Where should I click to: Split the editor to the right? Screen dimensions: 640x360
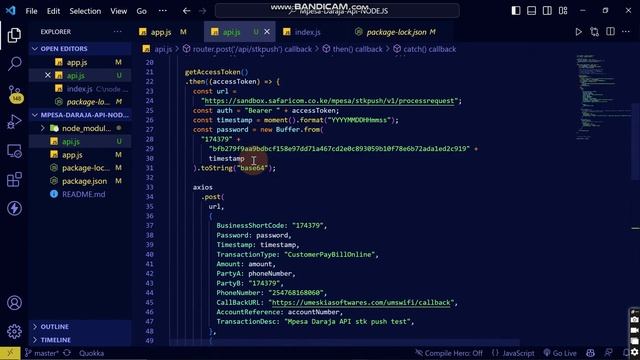(610, 32)
